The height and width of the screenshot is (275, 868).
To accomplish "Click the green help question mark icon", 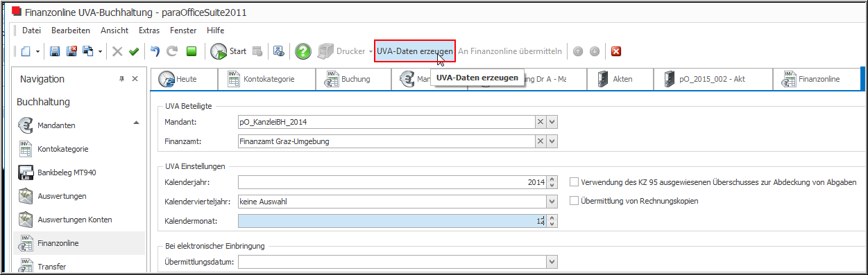I will (x=303, y=51).
